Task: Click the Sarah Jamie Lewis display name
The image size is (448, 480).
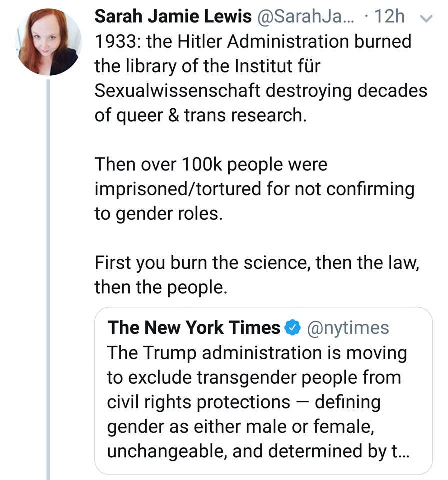Action: tap(173, 17)
